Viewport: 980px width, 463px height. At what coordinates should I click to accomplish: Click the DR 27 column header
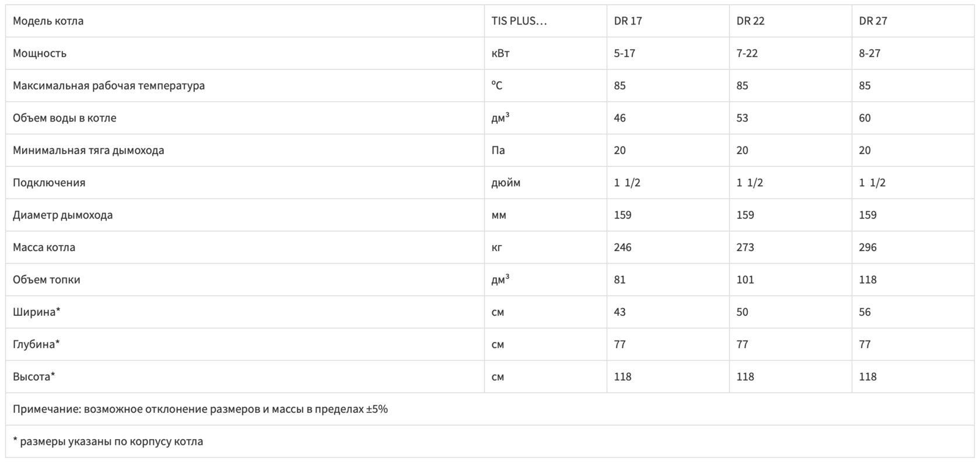(873, 21)
